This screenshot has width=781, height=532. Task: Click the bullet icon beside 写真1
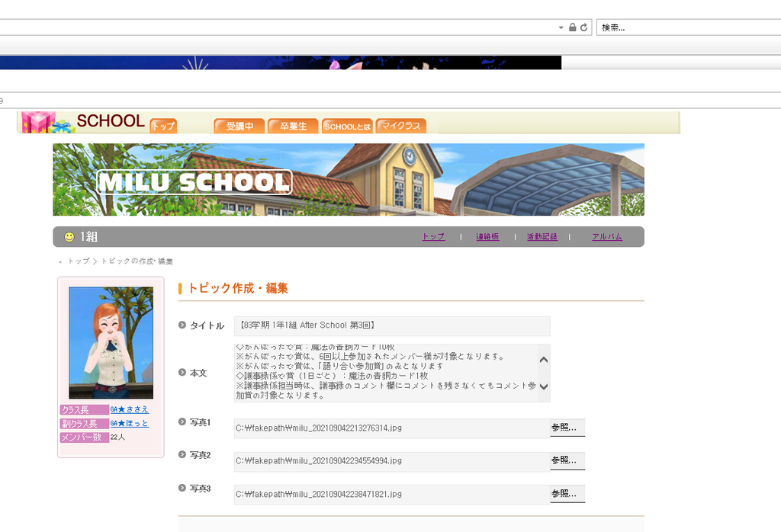click(182, 421)
